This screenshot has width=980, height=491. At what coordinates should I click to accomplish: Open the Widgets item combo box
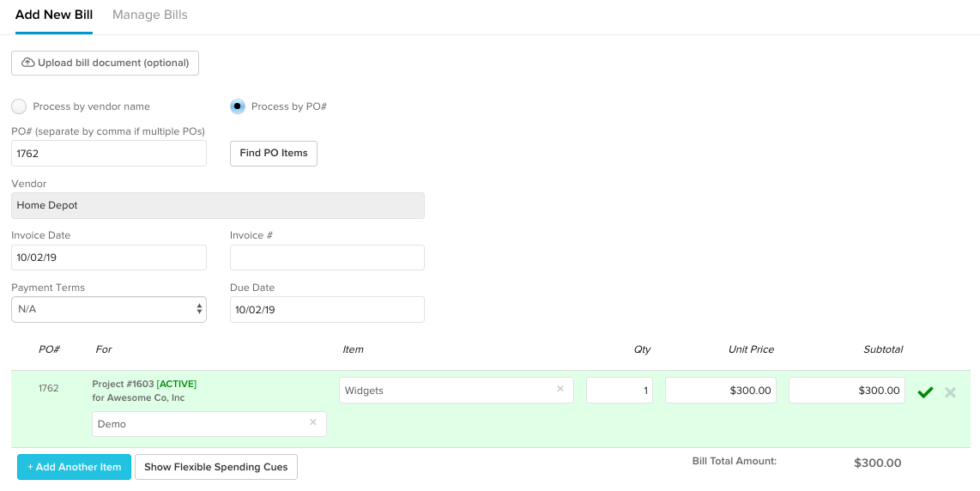(x=457, y=391)
